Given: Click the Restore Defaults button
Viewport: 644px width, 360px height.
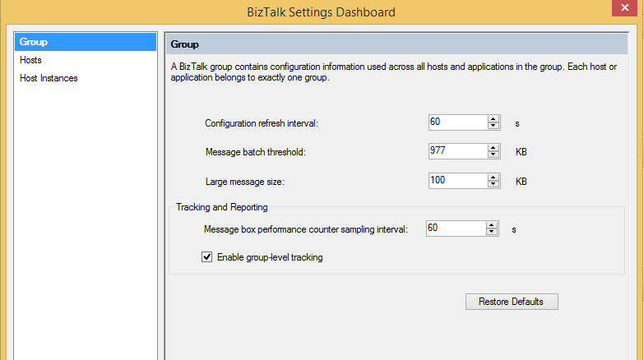Looking at the screenshot, I should click(512, 302).
